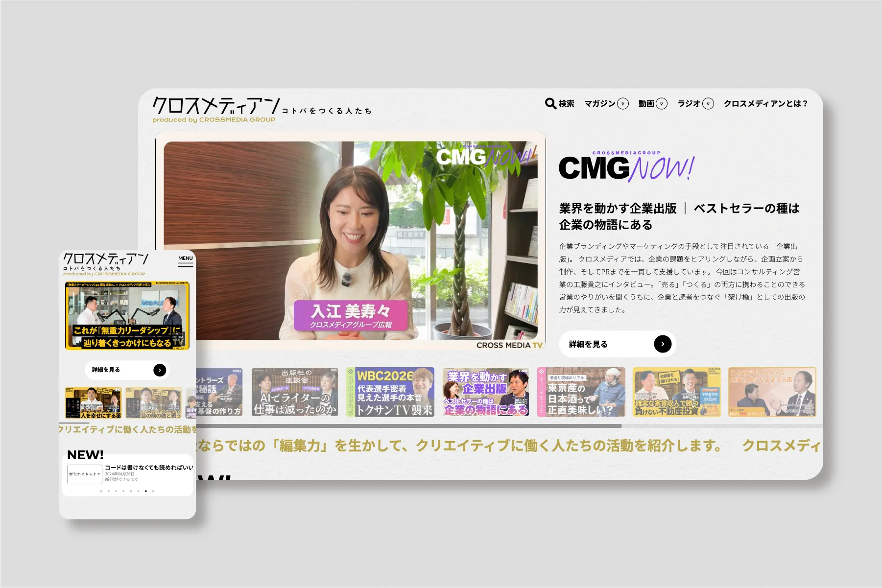The height and width of the screenshot is (588, 882).
Task: Open the コードは書けなくても読めればいい article
Action: coord(149,468)
